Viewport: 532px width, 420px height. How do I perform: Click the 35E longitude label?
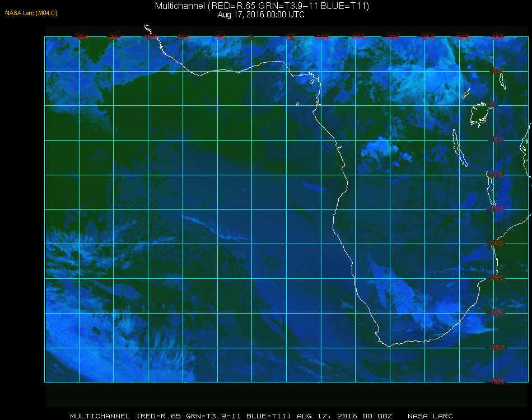tap(498, 37)
